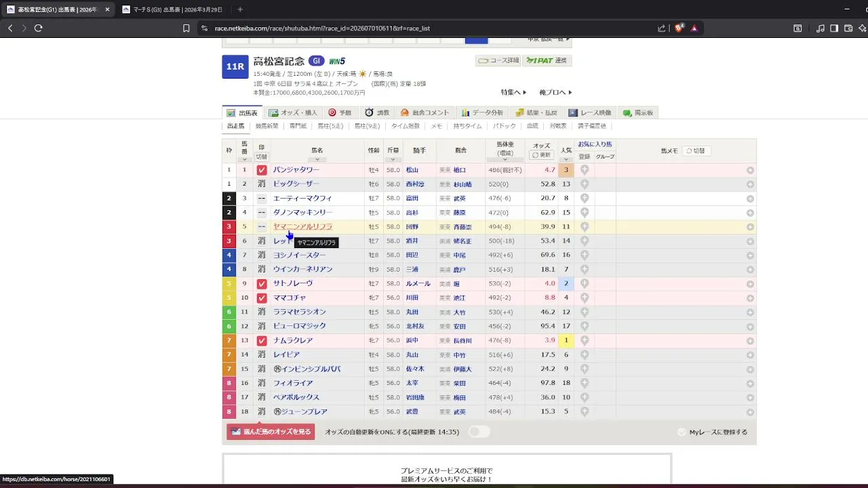Open memo plus icon on ママコチャ row

click(750, 298)
